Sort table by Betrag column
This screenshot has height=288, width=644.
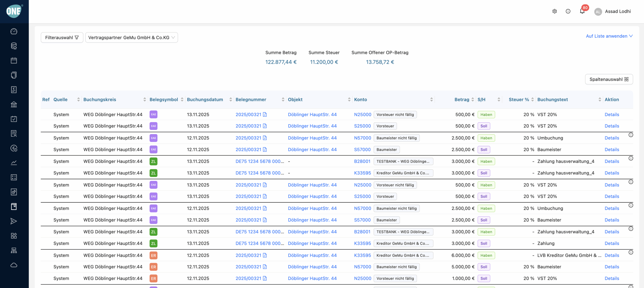[473, 100]
